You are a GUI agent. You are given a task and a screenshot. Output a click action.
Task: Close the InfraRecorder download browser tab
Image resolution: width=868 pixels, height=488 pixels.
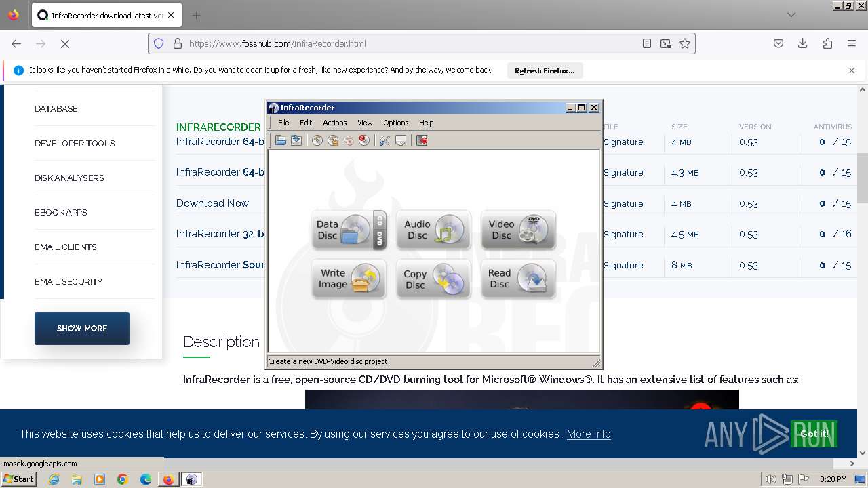(171, 15)
